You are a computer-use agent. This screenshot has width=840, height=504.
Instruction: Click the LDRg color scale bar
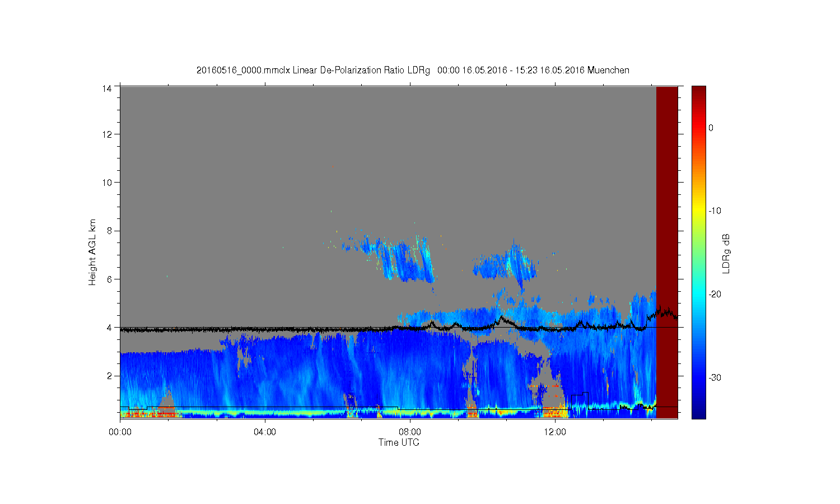click(698, 252)
